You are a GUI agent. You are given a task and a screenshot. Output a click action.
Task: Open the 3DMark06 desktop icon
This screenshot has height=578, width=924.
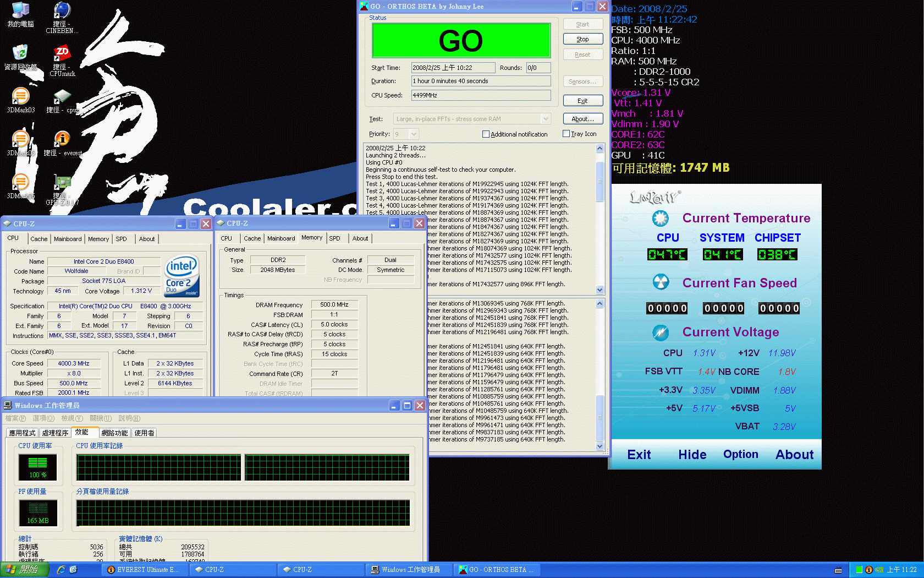20,186
